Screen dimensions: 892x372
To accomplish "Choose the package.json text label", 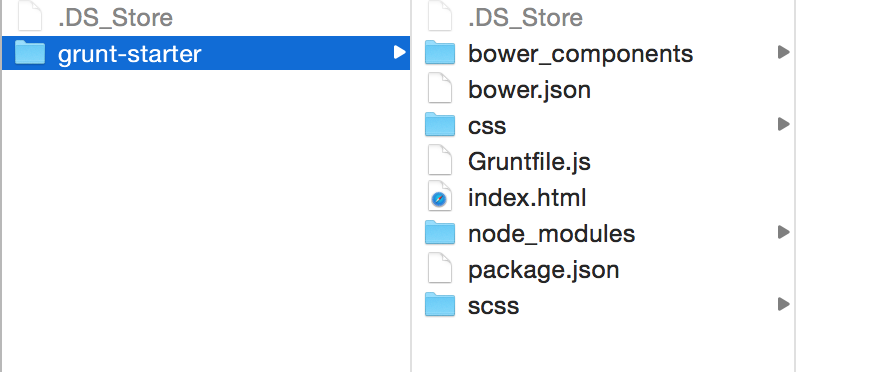I will 543,270.
